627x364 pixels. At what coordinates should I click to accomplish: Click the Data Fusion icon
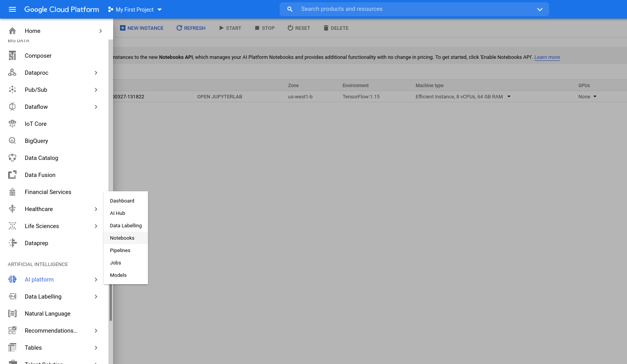[x=12, y=175]
